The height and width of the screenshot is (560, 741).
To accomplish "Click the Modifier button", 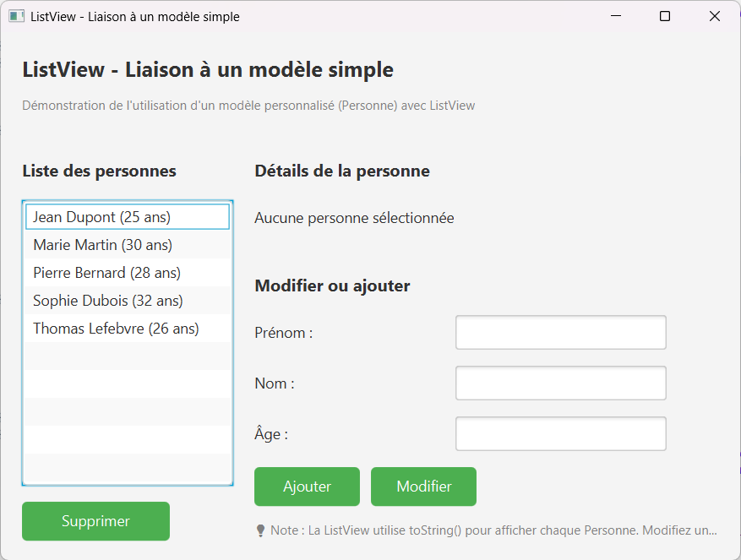I will tap(423, 487).
